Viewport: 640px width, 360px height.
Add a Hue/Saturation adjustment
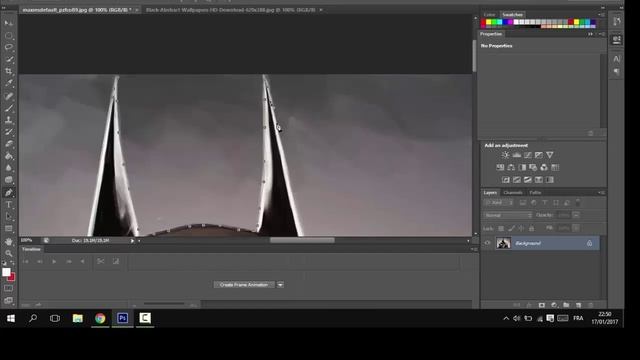click(500, 167)
